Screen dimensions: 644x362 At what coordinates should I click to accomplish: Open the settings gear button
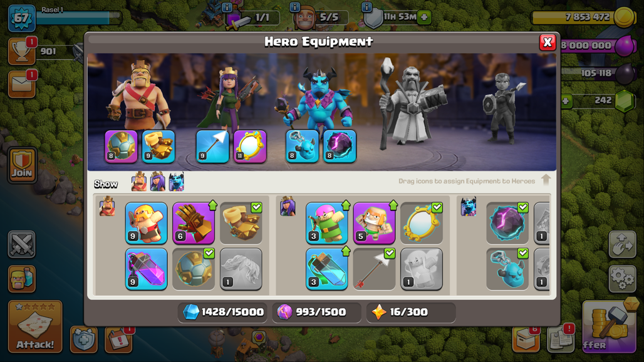[622, 279]
